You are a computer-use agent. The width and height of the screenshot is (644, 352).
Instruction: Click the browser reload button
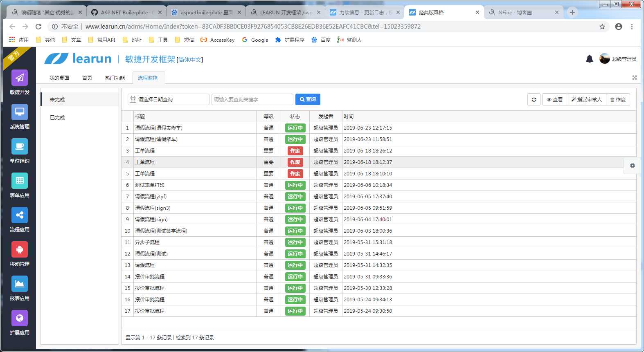click(x=38, y=27)
